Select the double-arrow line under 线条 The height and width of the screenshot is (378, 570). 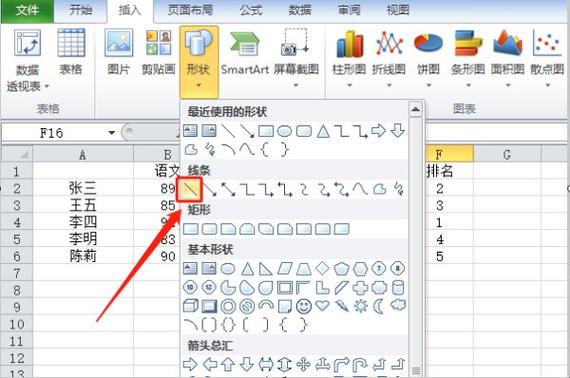click(228, 189)
